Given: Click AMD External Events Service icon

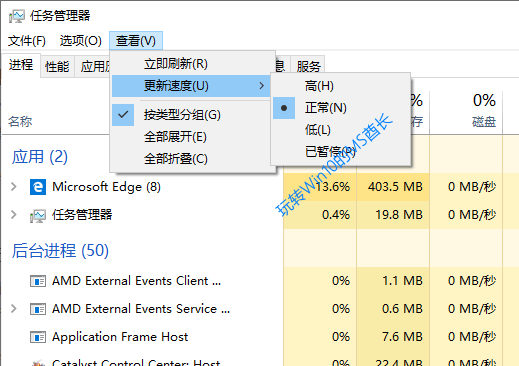Looking at the screenshot, I should point(38,309).
